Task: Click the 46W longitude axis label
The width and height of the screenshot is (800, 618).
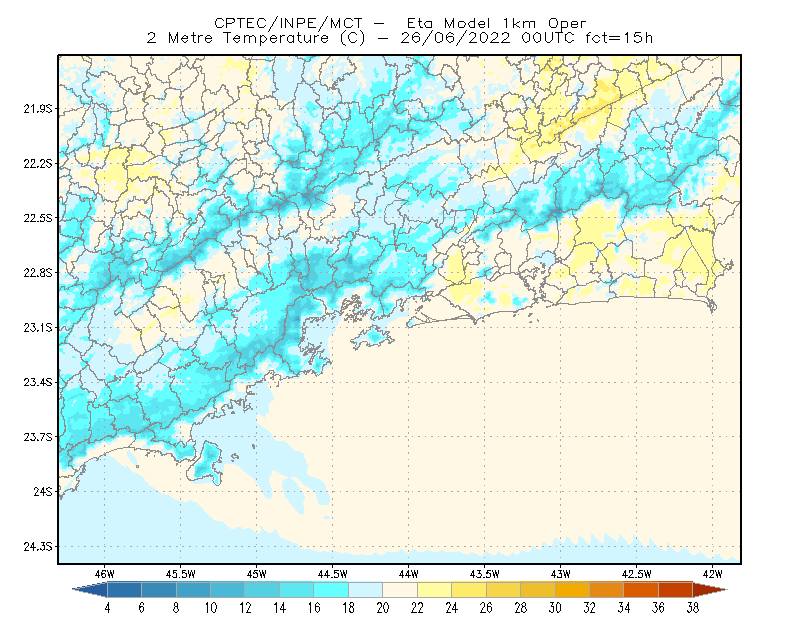Action: point(105,574)
